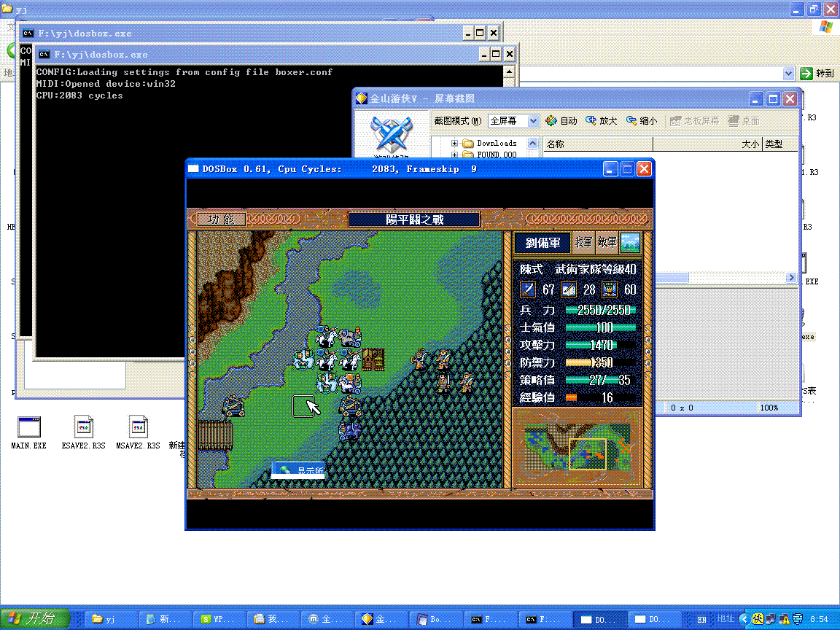This screenshot has width=840, height=630.
Task: Click the book intelligence stat icon
Action: [x=569, y=289]
